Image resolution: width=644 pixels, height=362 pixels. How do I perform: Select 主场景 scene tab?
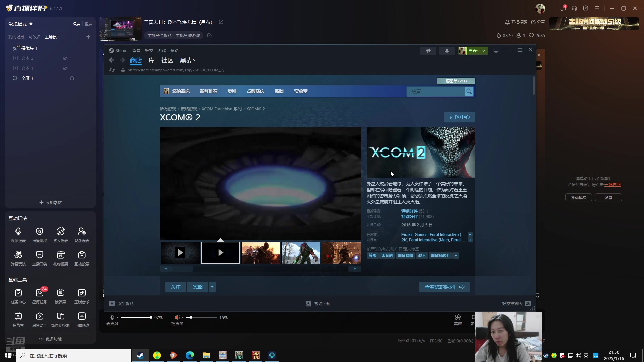pyautogui.click(x=51, y=37)
